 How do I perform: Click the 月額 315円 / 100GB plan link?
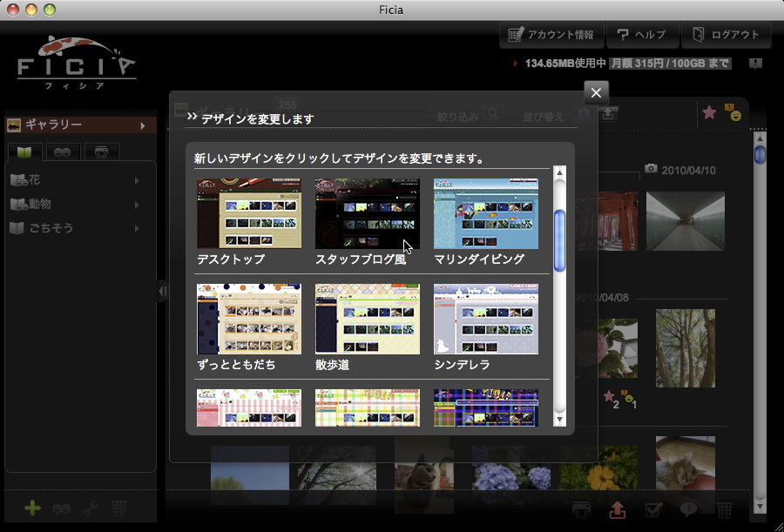point(670,64)
